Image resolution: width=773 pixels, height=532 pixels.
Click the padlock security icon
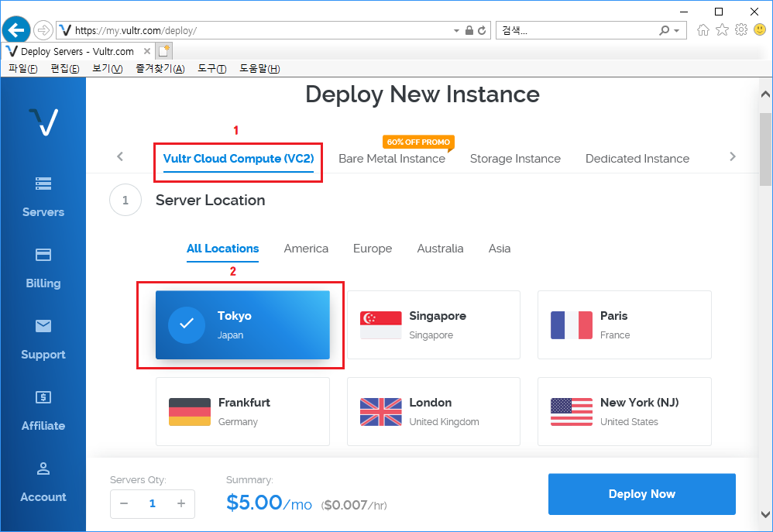coord(469,30)
